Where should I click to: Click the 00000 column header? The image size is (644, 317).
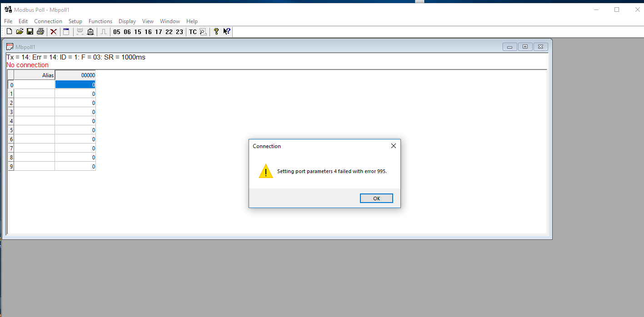click(x=75, y=75)
